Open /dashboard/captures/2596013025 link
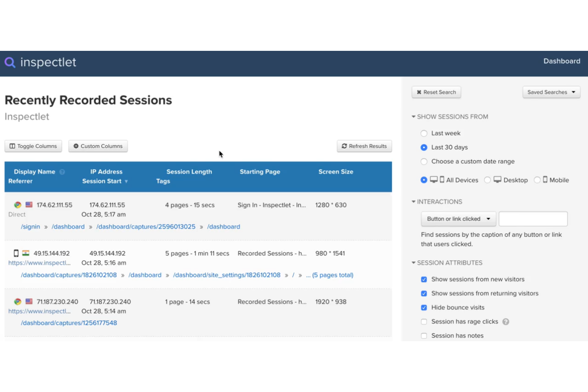 click(x=146, y=227)
